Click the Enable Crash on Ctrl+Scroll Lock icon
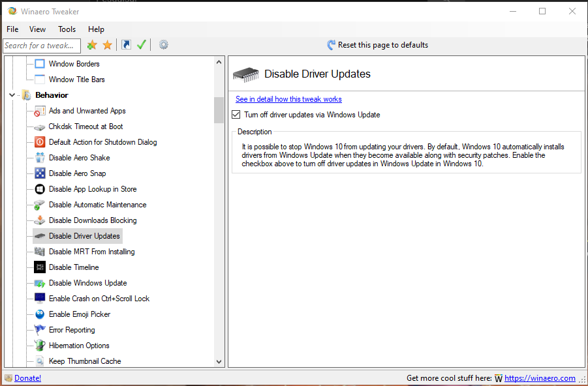588x386 pixels. click(40, 299)
